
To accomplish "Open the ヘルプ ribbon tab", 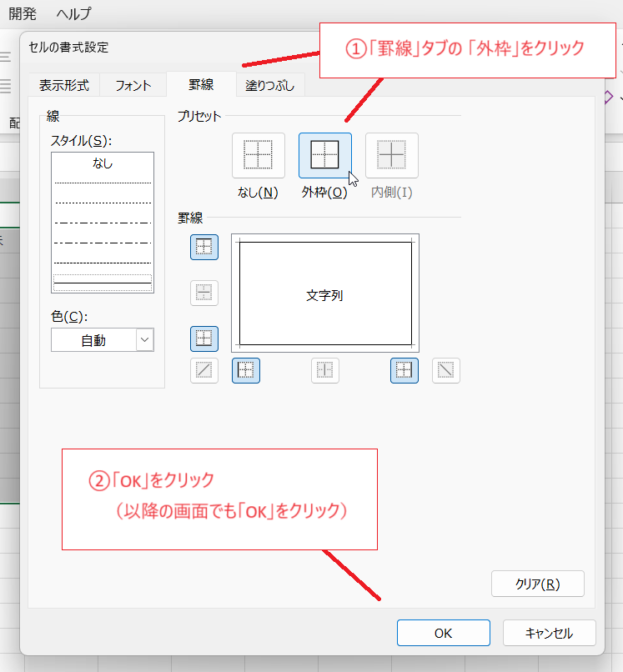I will [x=73, y=13].
